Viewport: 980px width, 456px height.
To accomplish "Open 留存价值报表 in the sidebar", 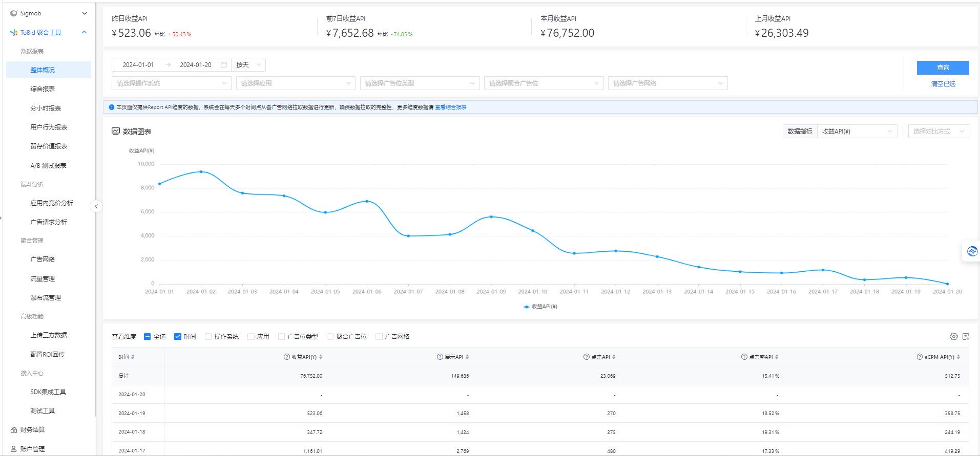I will [49, 146].
